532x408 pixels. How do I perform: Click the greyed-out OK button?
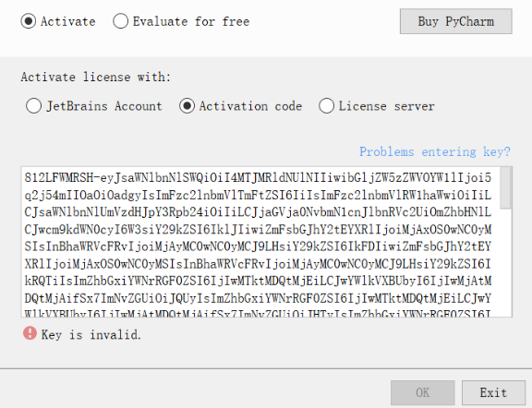(x=422, y=392)
